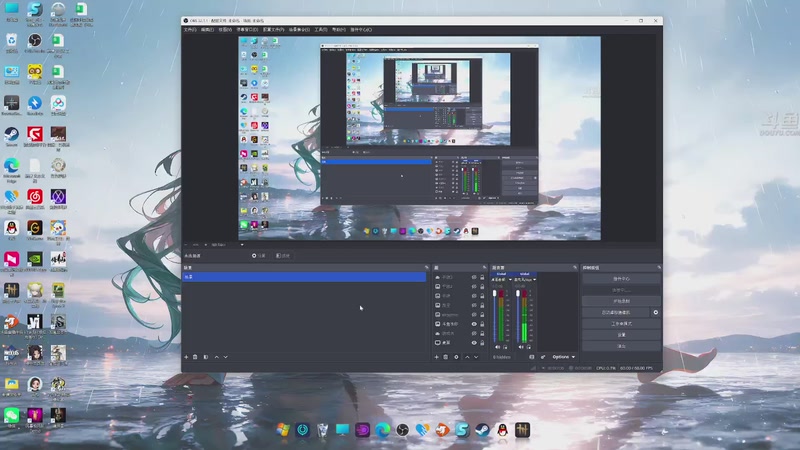Launch QQ penguin from bottom dock
Viewport: 800px width, 450px height.
pyautogui.click(x=503, y=430)
